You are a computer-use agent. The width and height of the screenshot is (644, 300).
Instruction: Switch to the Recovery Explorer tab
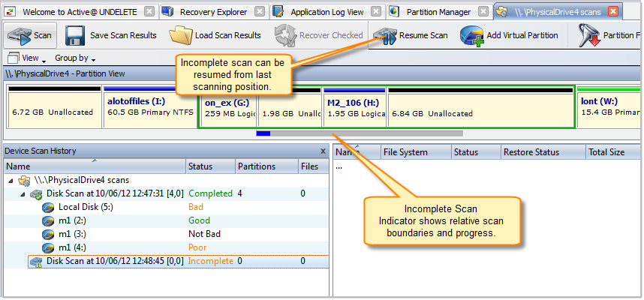click(x=214, y=12)
